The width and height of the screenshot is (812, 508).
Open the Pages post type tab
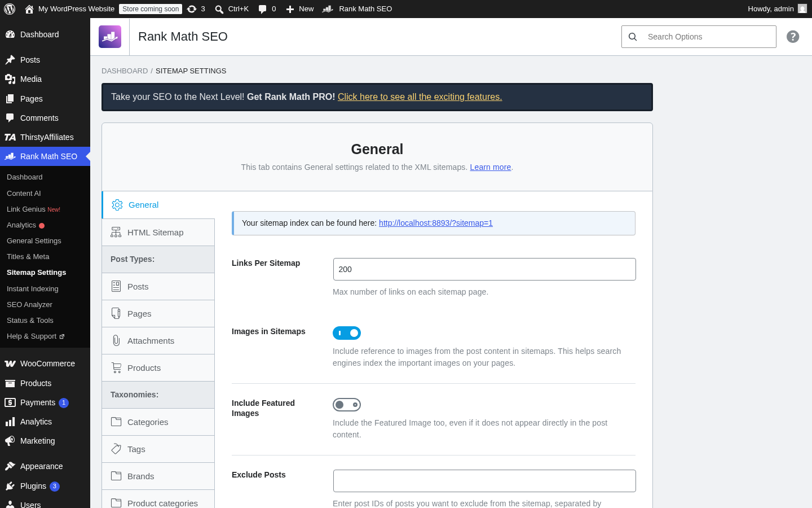click(158, 313)
